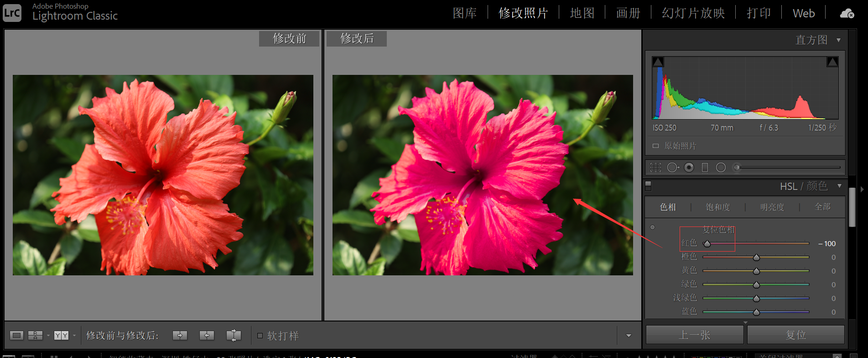
Task: Click the ISO 250 readout
Action: [x=665, y=128]
